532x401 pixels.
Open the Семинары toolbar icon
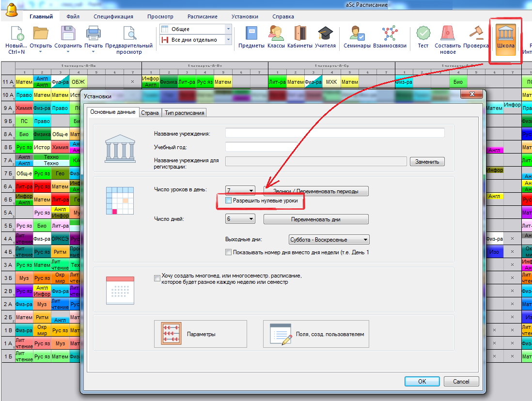[357, 37]
